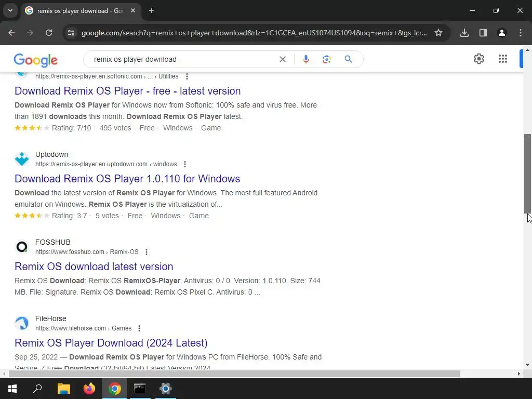Click the vertical scrollbar thumb

coord(528,174)
